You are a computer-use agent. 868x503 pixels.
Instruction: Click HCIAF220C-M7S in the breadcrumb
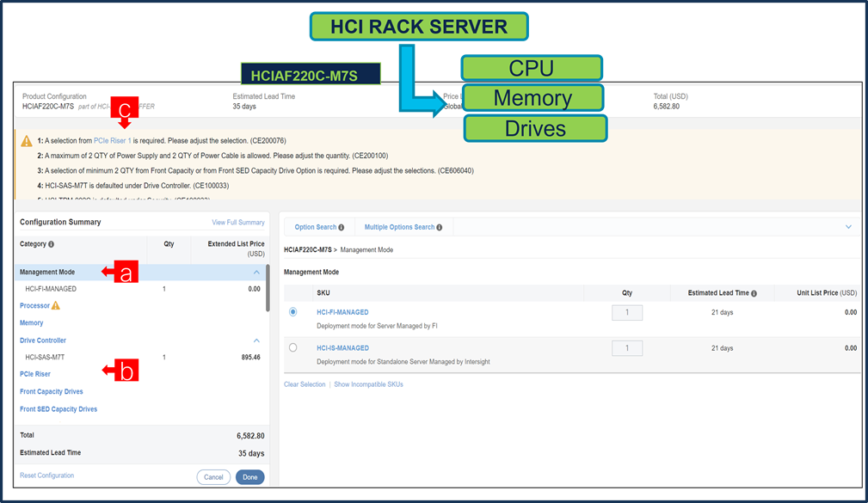308,250
